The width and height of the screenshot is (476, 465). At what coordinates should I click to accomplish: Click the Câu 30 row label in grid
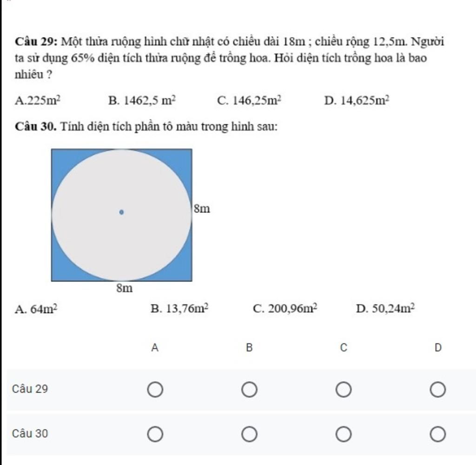tap(30, 434)
